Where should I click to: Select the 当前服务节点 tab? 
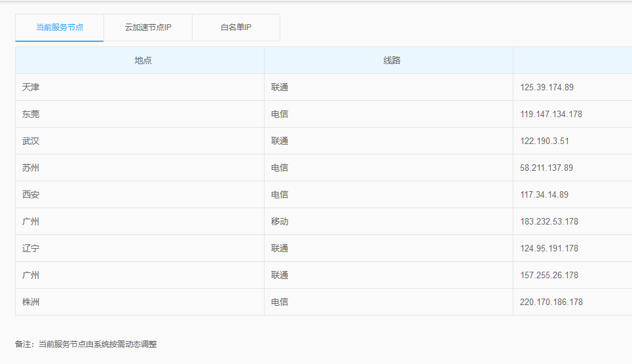point(60,28)
